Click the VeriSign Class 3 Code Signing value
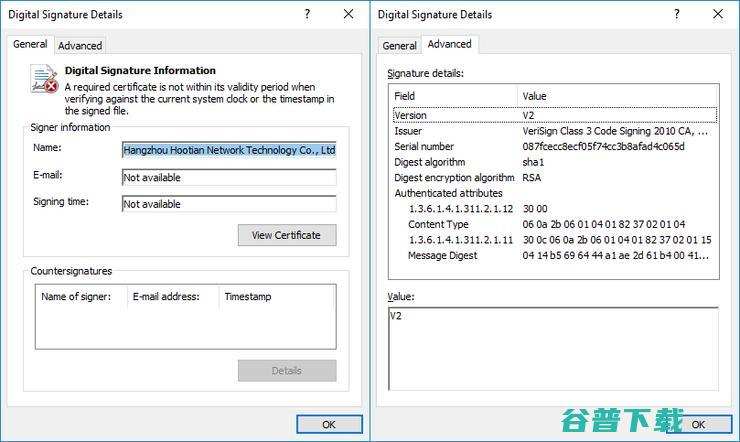 click(615, 131)
